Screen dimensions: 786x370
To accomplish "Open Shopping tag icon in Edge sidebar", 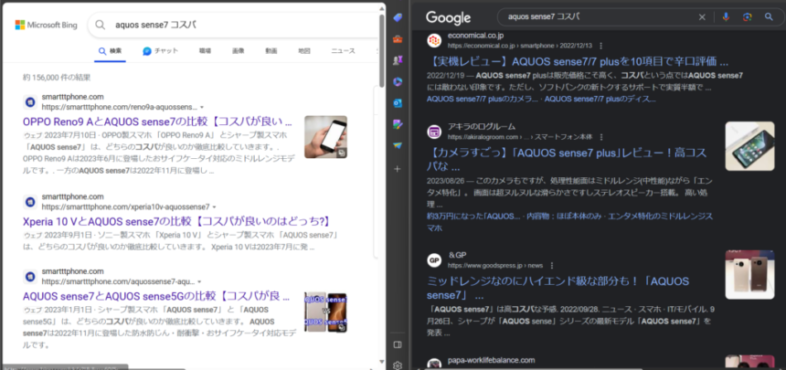I will pyautogui.click(x=398, y=18).
